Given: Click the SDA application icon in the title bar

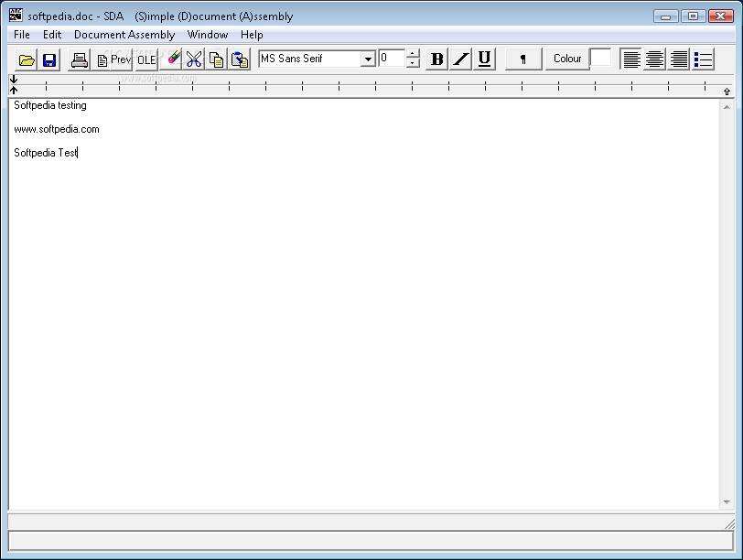Looking at the screenshot, I should click(16, 16).
